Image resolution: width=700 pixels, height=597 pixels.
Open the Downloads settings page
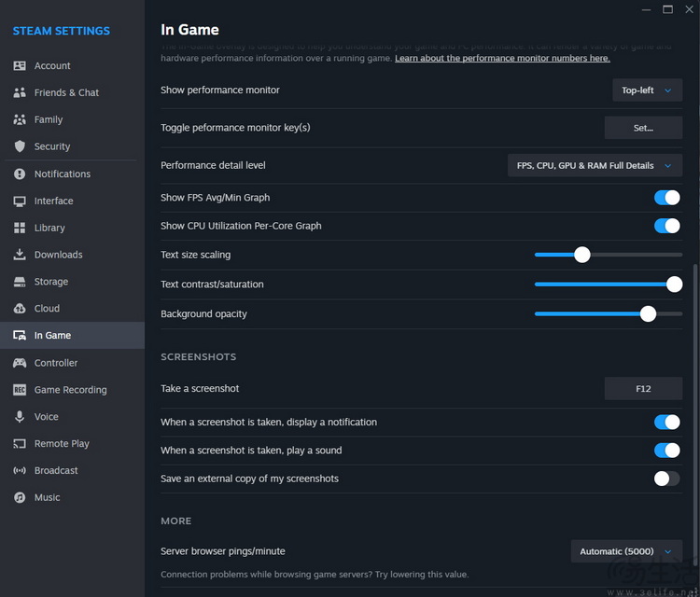[x=72, y=255]
